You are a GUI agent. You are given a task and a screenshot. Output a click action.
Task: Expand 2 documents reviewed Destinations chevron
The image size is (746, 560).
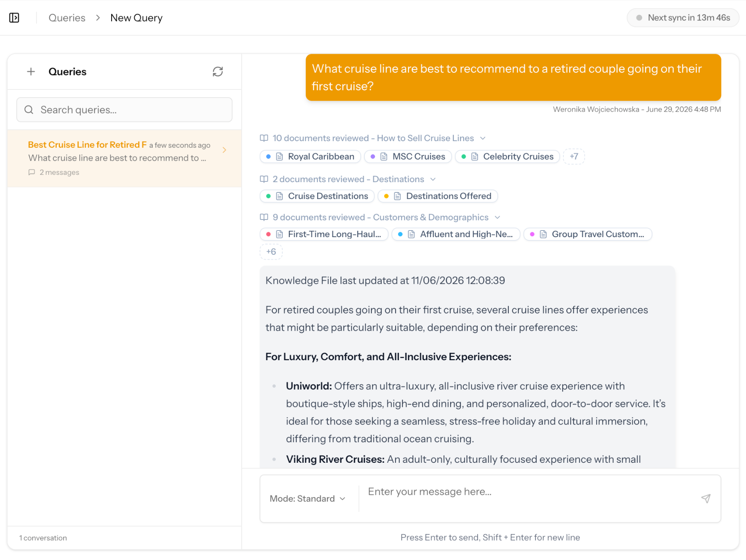[433, 179]
